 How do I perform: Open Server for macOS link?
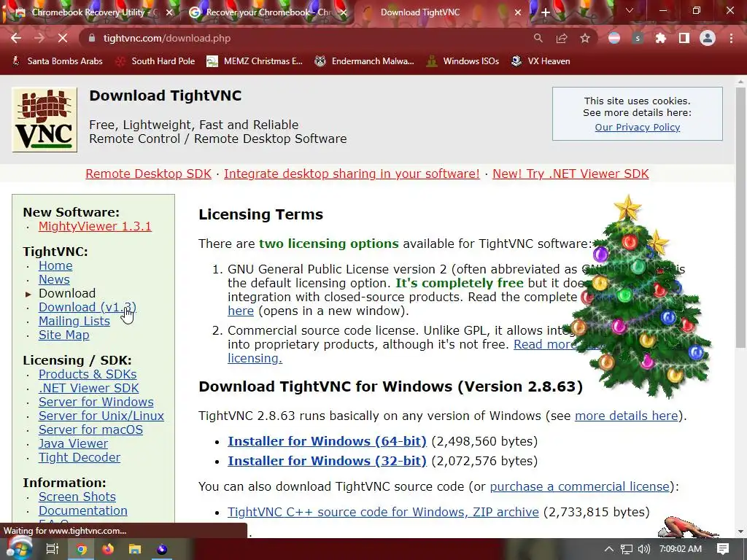pos(90,429)
